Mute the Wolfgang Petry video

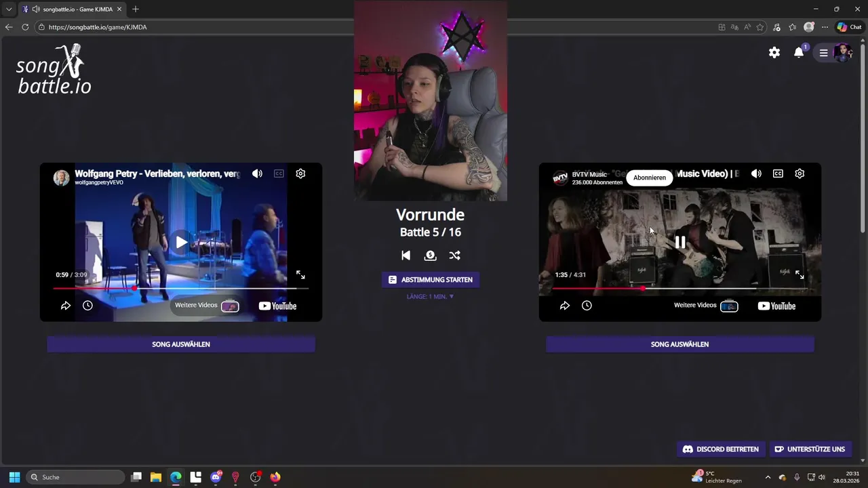coord(257,174)
